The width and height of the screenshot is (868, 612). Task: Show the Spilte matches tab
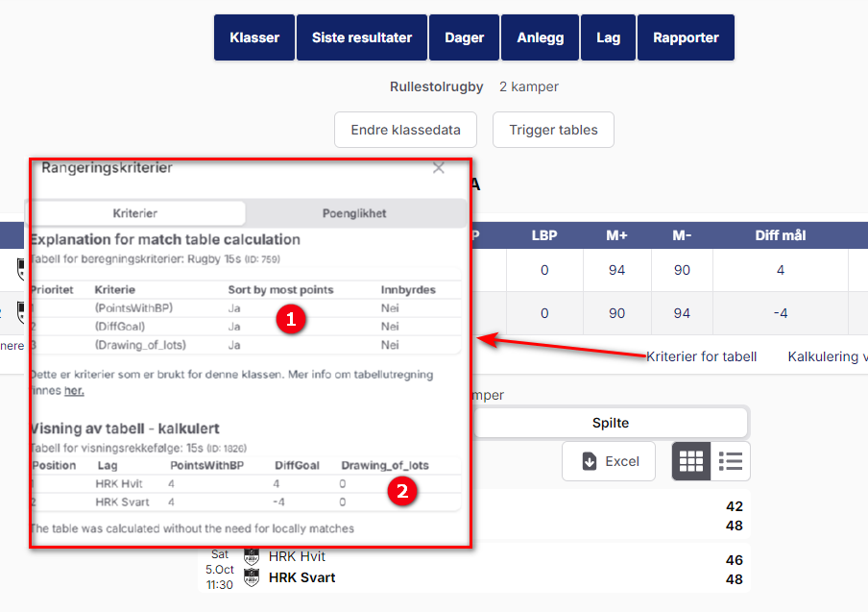[611, 423]
